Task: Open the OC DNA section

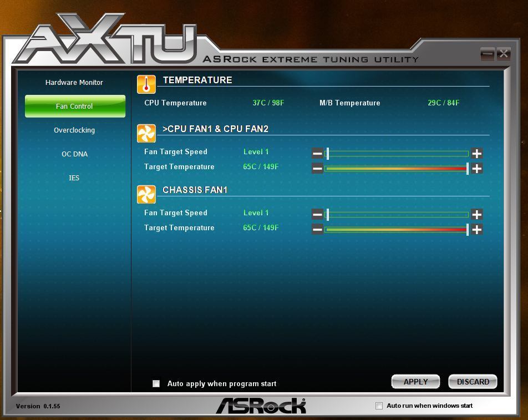Action: coord(74,154)
